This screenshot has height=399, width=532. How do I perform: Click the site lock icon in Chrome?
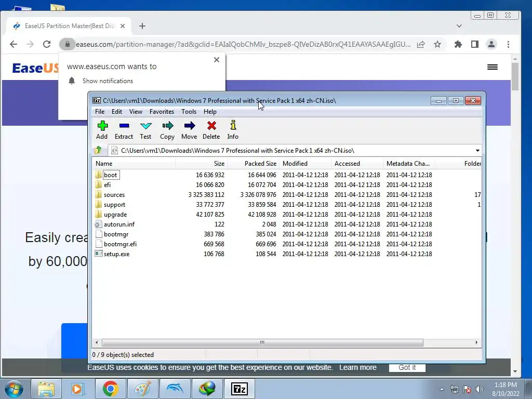pos(67,44)
